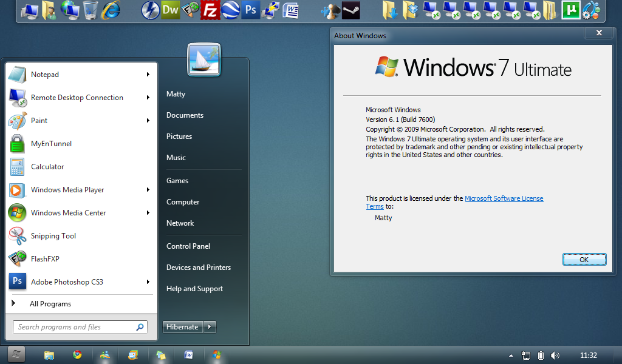The width and height of the screenshot is (622, 364).
Task: Expand Windows Media Center jump list arrow
Action: (x=148, y=213)
